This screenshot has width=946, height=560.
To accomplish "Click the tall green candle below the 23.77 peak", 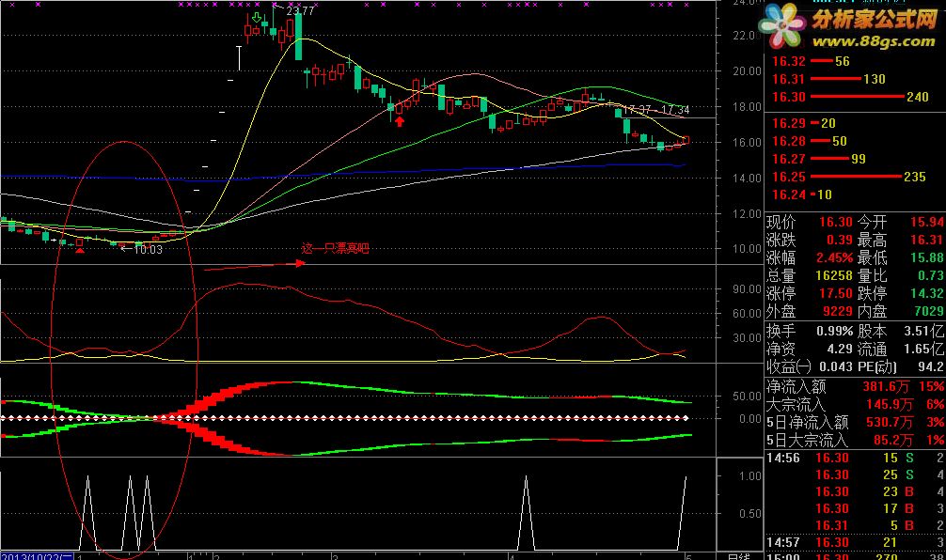I will point(298,37).
